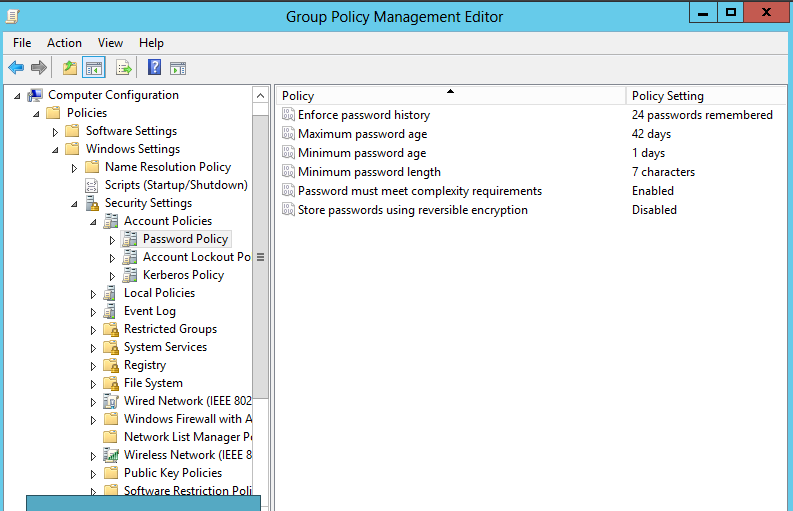Click the Wired Network node icon
The width and height of the screenshot is (793, 511).
tap(111, 401)
